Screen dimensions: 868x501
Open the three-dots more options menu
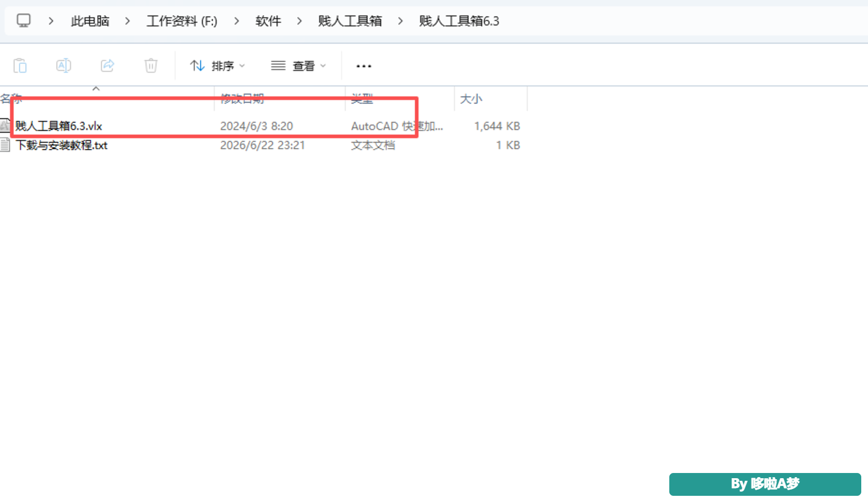(364, 66)
